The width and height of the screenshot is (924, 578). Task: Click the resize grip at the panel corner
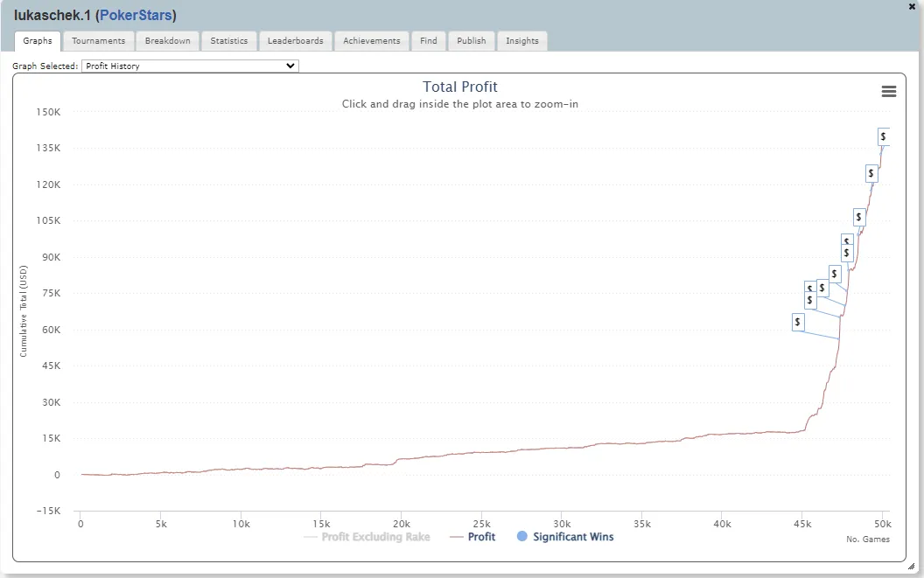pos(911,567)
